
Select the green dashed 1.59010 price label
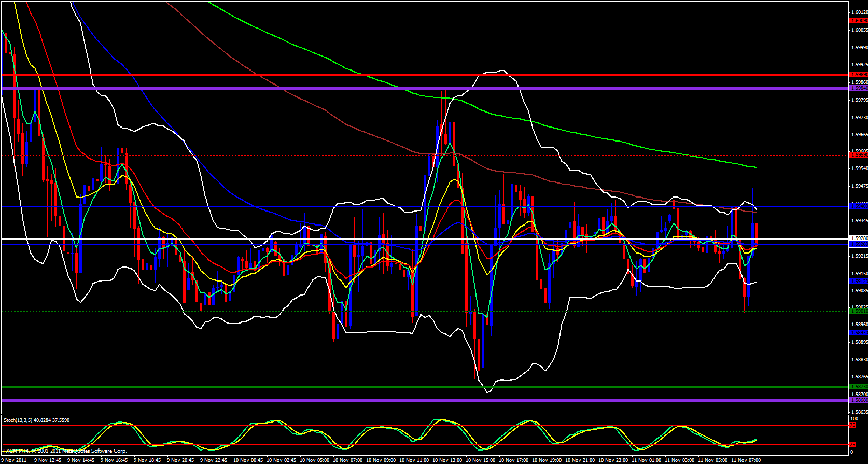[x=858, y=311]
